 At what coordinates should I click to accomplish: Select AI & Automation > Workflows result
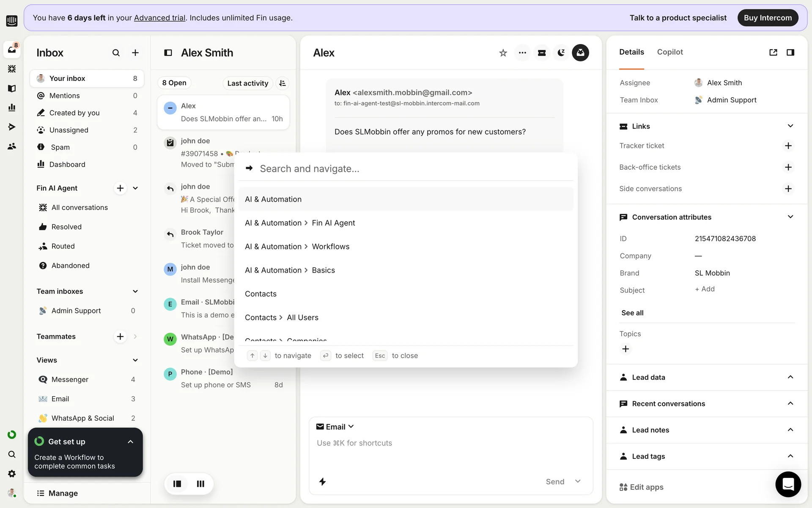(297, 246)
